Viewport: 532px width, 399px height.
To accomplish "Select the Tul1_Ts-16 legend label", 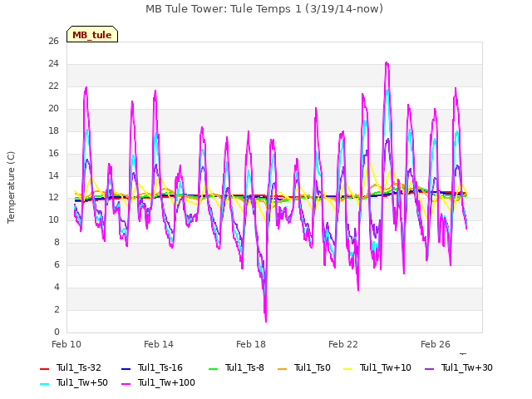I will click(x=160, y=367).
